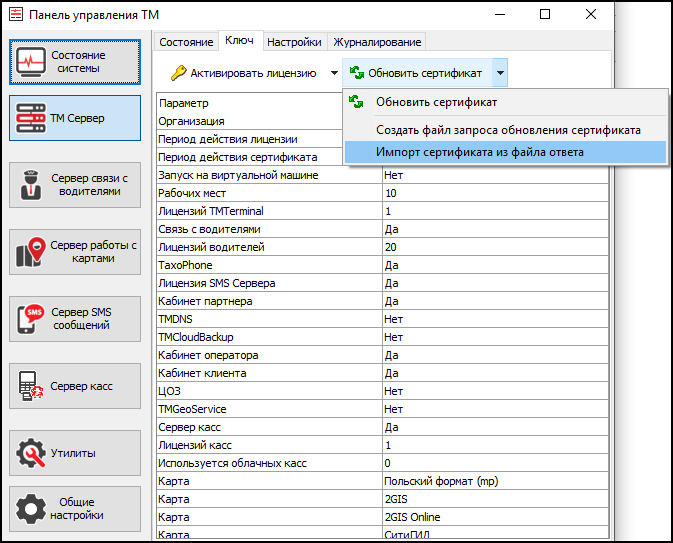
Task: Open the driver communication server icon
Action: (32, 185)
